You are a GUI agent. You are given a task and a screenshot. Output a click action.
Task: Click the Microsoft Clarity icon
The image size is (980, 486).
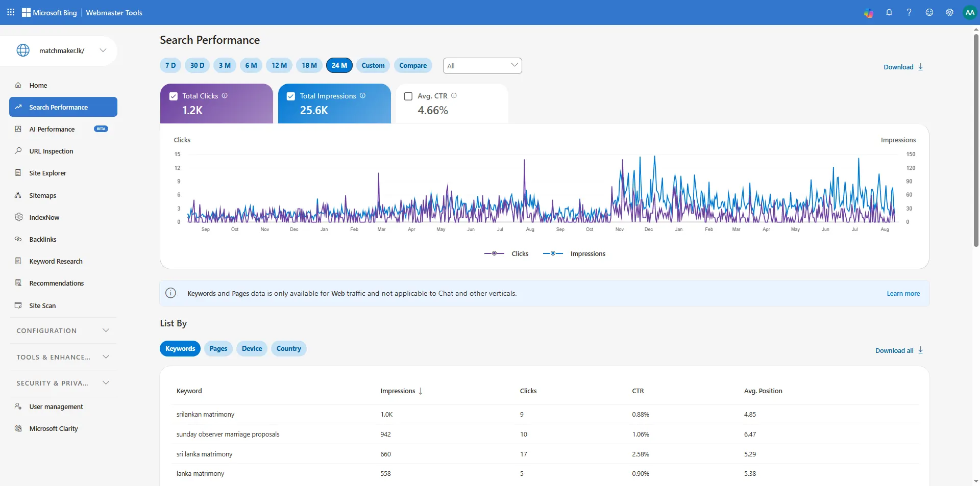[x=18, y=428]
